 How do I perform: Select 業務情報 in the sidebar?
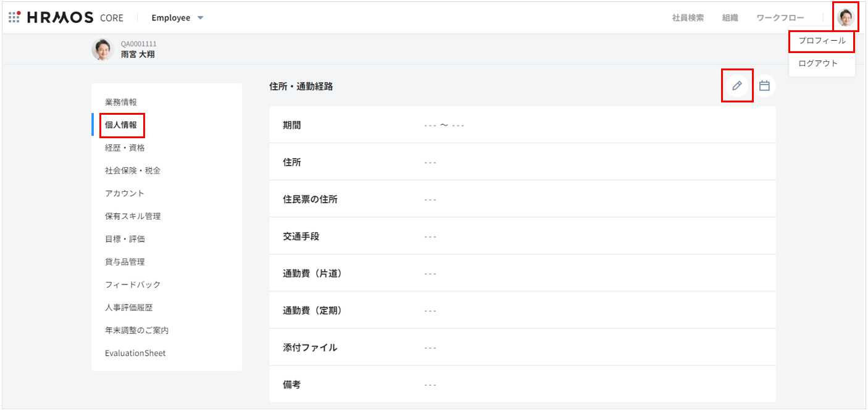(121, 102)
